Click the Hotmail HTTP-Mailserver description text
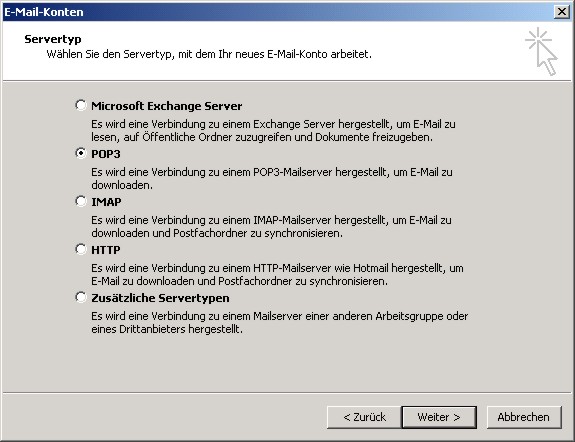 point(277,274)
